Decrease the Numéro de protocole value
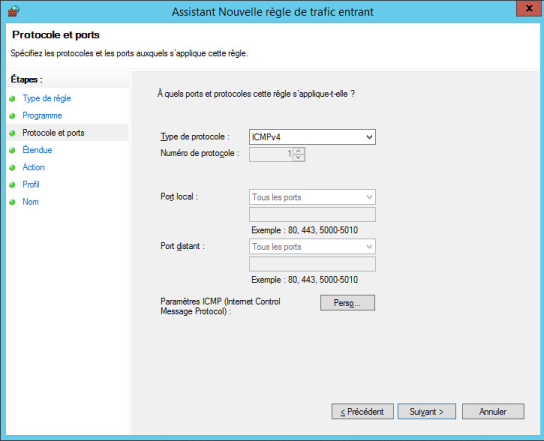 298,158
